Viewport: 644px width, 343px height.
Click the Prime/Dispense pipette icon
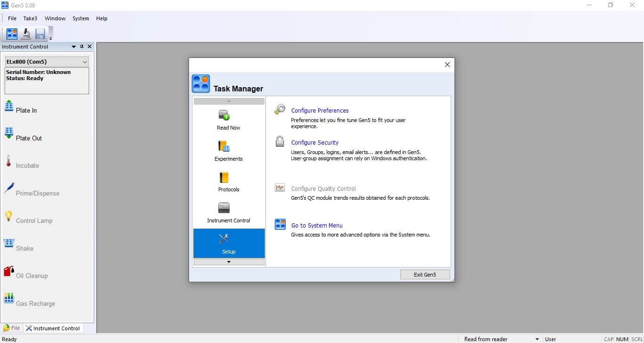[9, 188]
